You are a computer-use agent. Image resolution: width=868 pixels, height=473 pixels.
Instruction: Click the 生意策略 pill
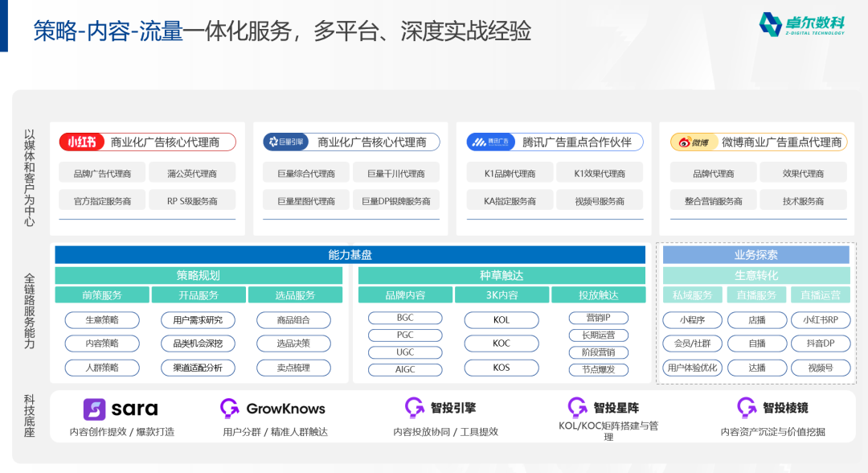pos(102,320)
